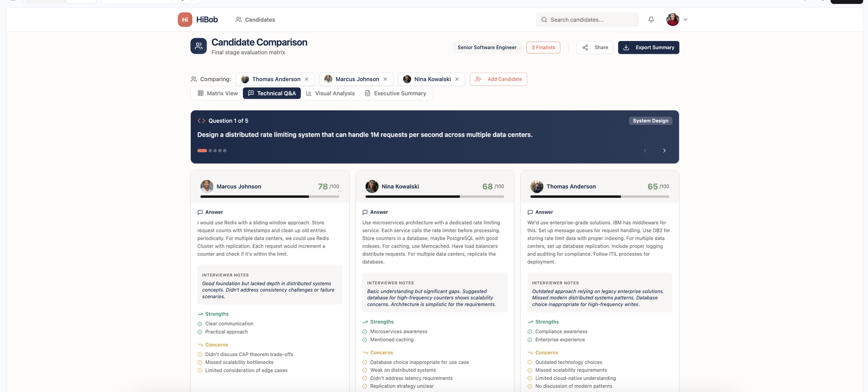Click the Concerns trend icon for Marcus Johnson

200,345
